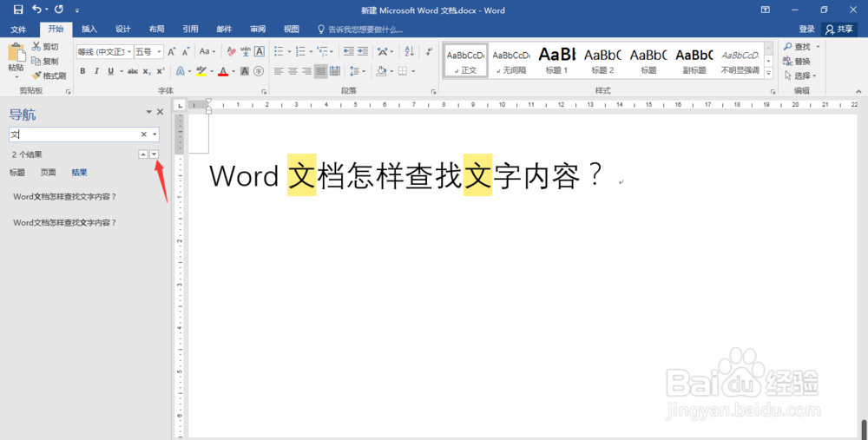The image size is (868, 440).
Task: Open phonetic guide (wén) tool
Action: pos(246,51)
